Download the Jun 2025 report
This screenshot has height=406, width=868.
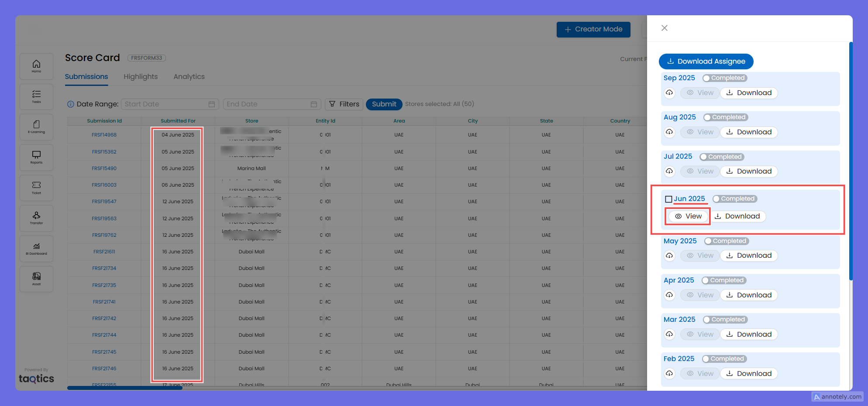737,216
